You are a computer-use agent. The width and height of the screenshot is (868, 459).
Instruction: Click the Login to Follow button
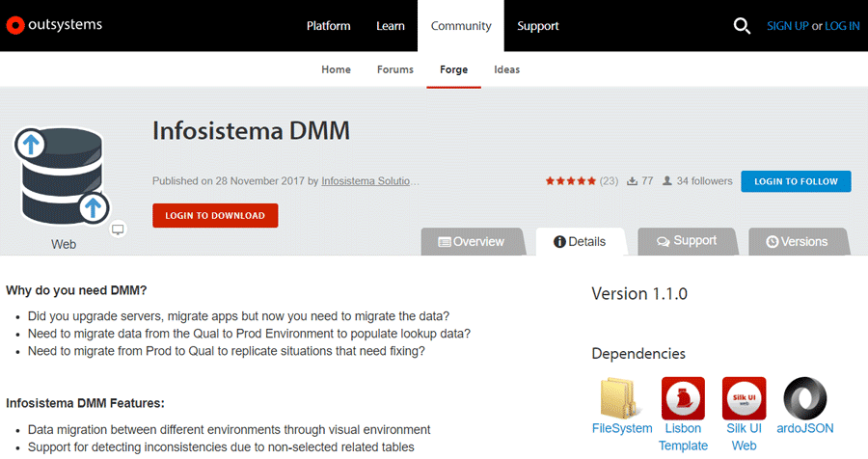point(796,181)
